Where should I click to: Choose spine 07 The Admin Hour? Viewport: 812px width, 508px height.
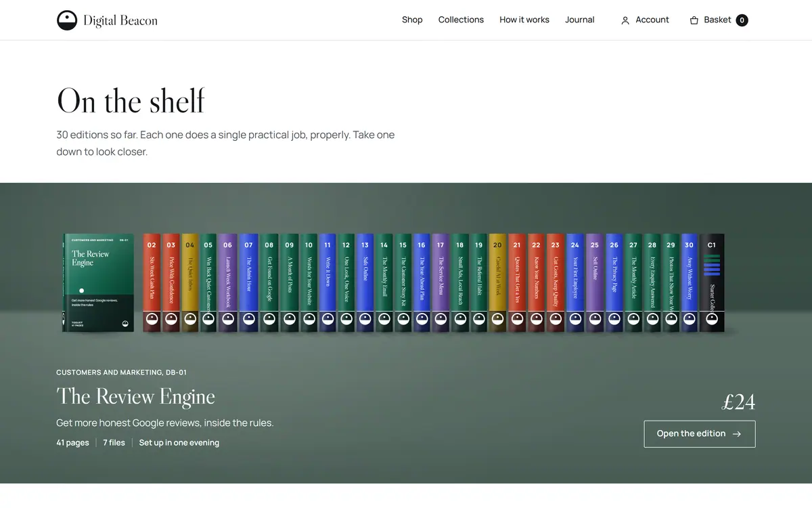point(248,283)
